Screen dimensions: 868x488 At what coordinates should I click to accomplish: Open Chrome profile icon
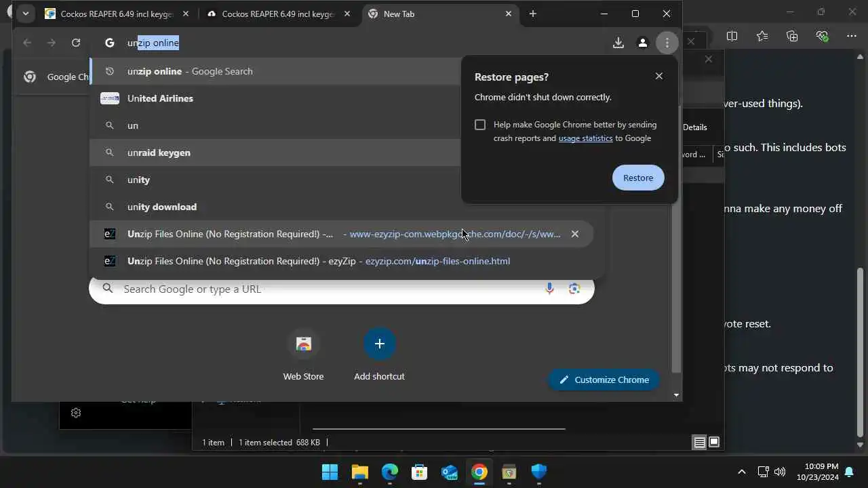(x=643, y=43)
